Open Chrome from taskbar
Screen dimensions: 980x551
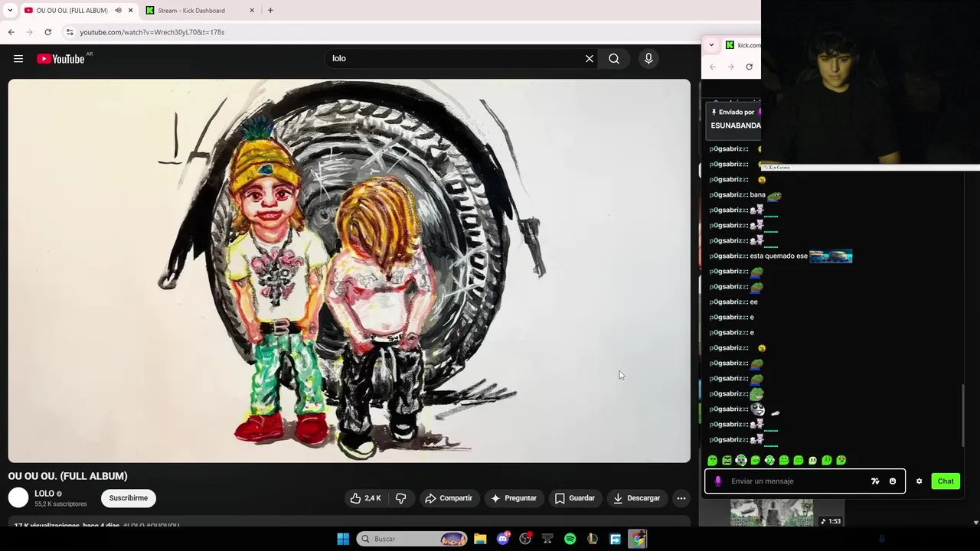click(638, 539)
